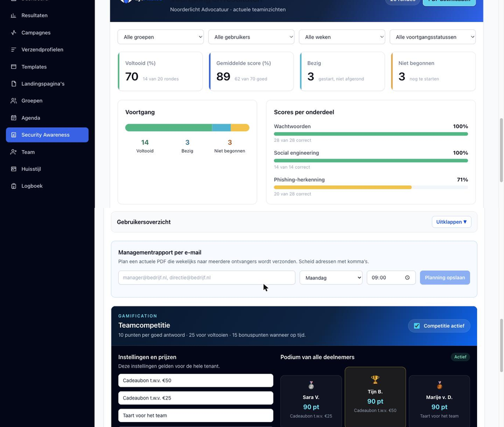Open the Maandag weekday dropdown
Screen dimensions: 504x427
331,277
